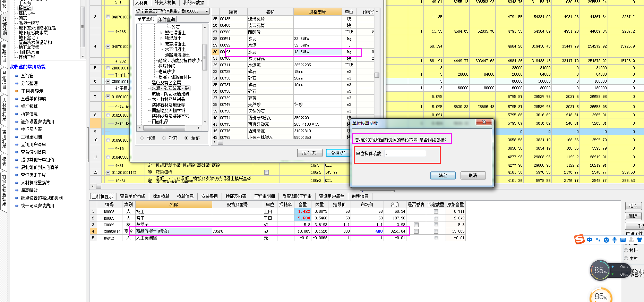Click arrow icon beside 统一记取安装费用

click(17, 205)
